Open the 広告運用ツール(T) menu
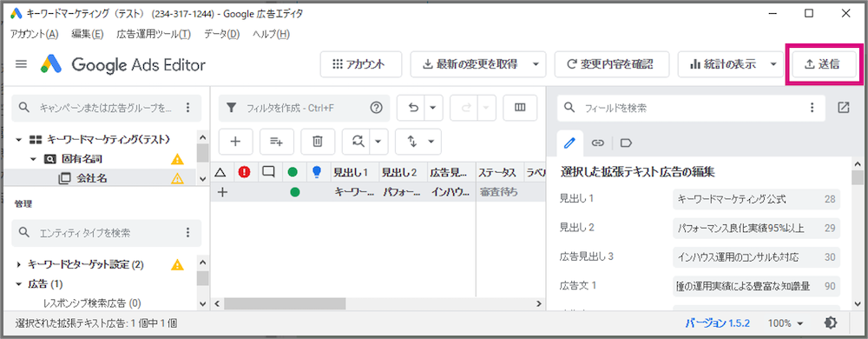 [x=154, y=35]
